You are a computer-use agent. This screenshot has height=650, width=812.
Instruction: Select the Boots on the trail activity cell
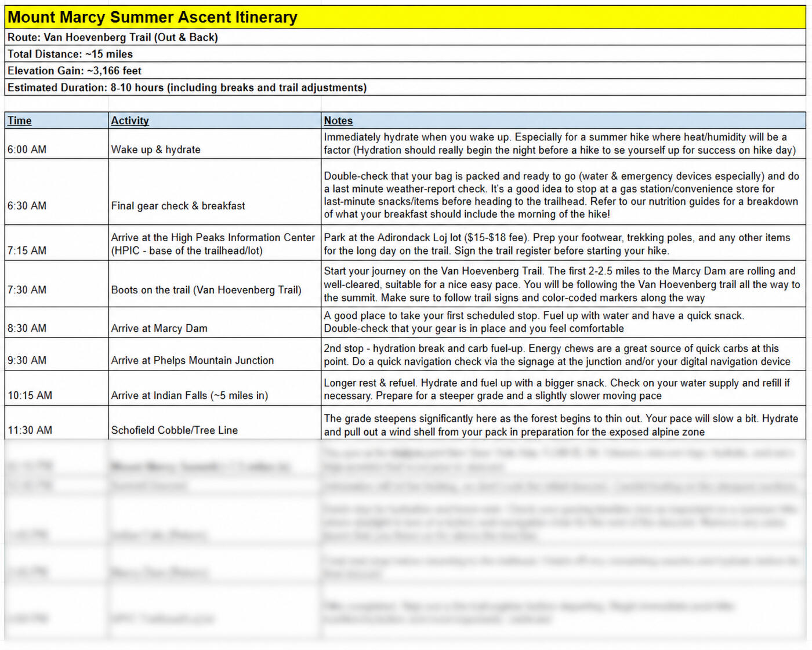(x=215, y=284)
